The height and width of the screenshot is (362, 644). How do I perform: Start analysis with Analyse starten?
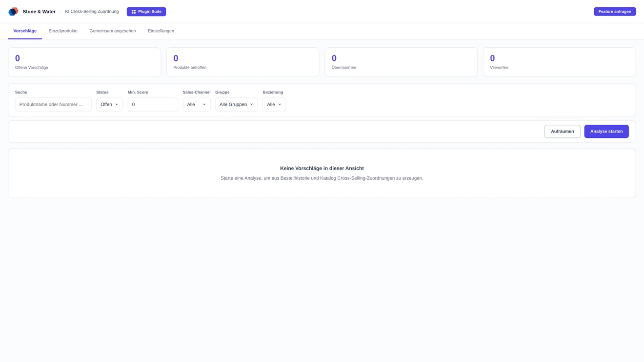[x=606, y=132]
